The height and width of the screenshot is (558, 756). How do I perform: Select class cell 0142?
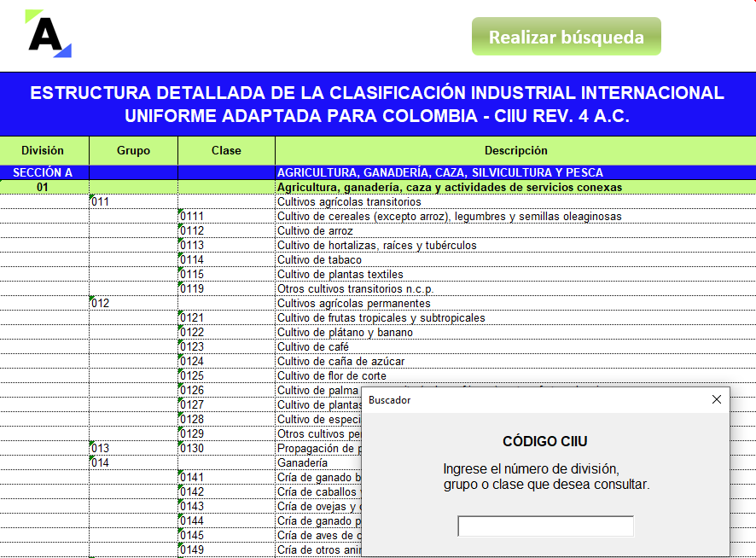click(227, 491)
